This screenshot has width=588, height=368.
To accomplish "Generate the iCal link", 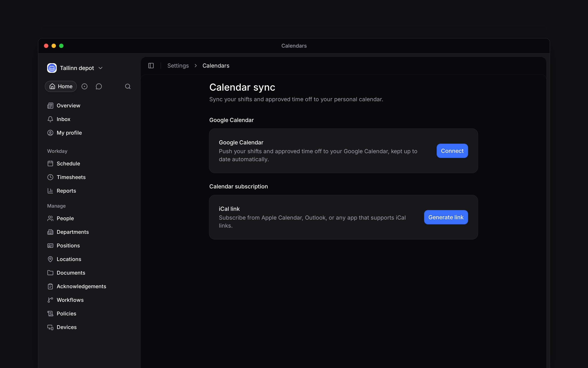I will click(x=446, y=217).
